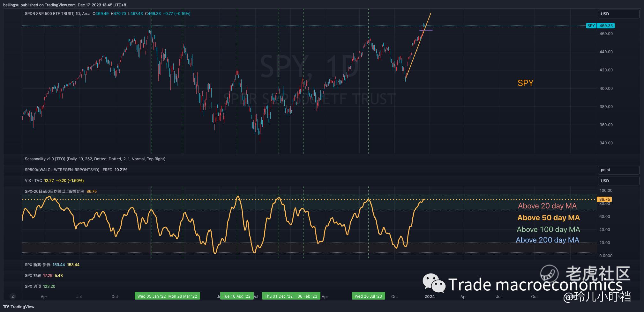Screen dimensions: 644x312
Task: Click the 'Above 200 day MA' text label
Action: [547, 240]
